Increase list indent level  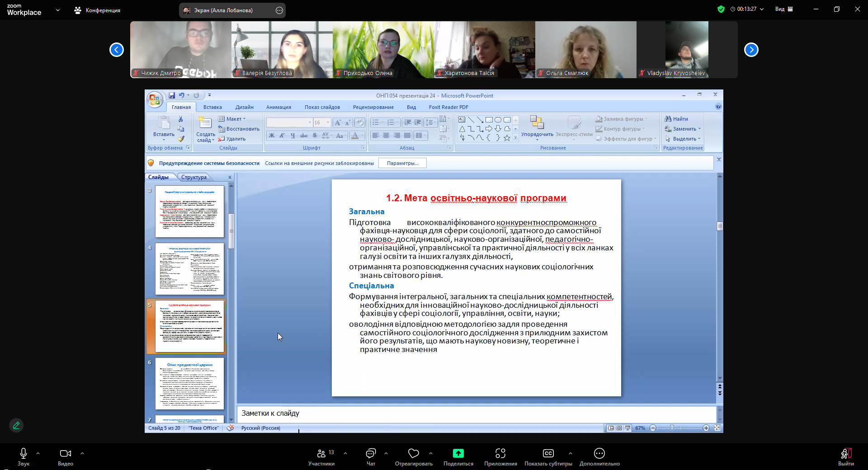point(417,122)
